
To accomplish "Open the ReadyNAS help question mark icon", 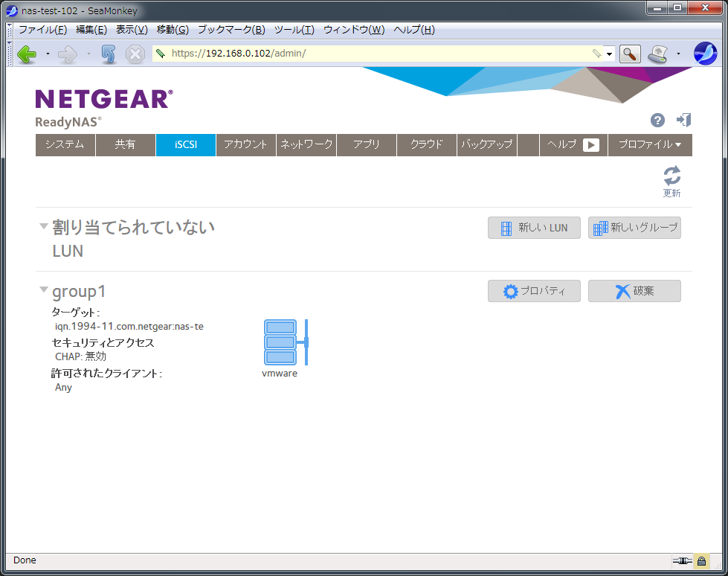I will (657, 121).
